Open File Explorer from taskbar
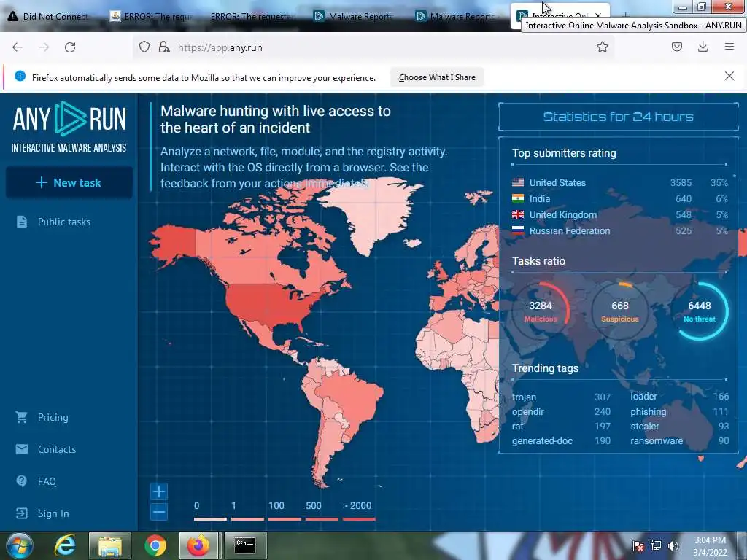Screen dimensions: 747x560 click(110, 545)
